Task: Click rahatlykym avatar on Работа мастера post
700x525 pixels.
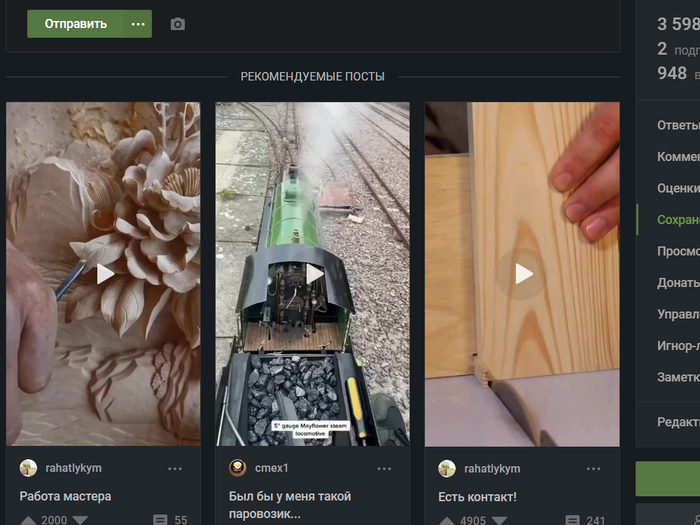Action: (29, 468)
